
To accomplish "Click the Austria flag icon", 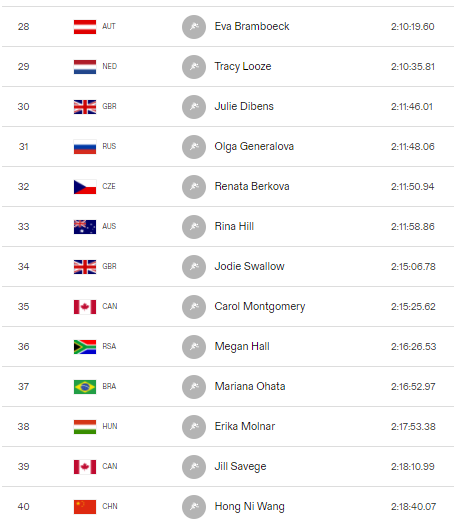I will (x=85, y=27).
